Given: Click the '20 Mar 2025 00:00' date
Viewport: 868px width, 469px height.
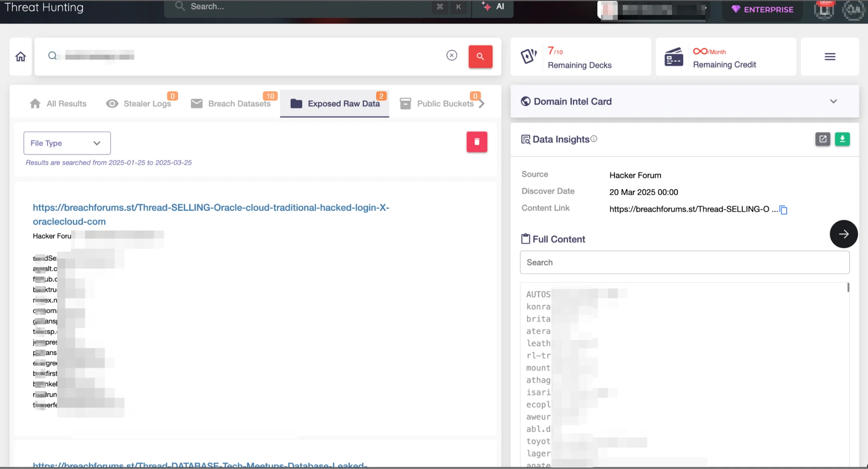Looking at the screenshot, I should [644, 192].
